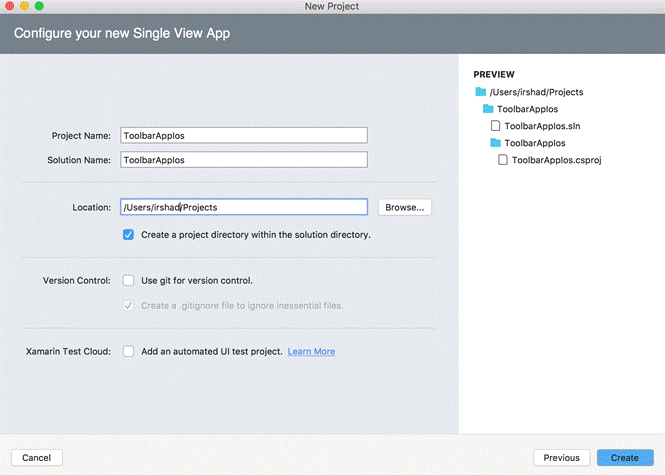
Task: Click the Cancel button
Action: [x=36, y=457]
